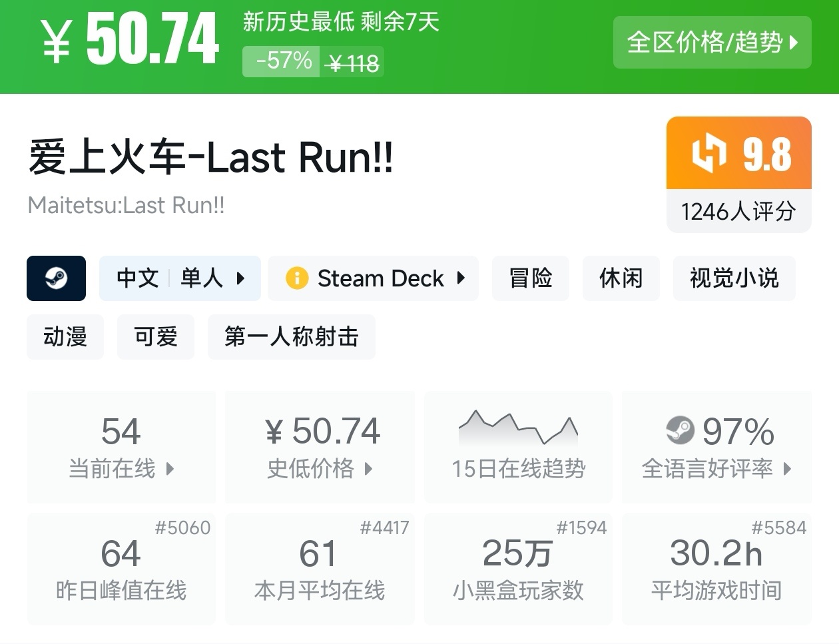839x644 pixels.
Task: Click the Steam icon beside 97%
Action: 680,430
